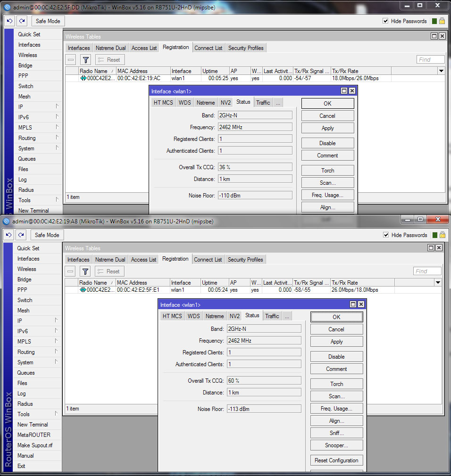Click Torch in the top Interface dialog
This screenshot has width=451, height=476.
(x=327, y=170)
